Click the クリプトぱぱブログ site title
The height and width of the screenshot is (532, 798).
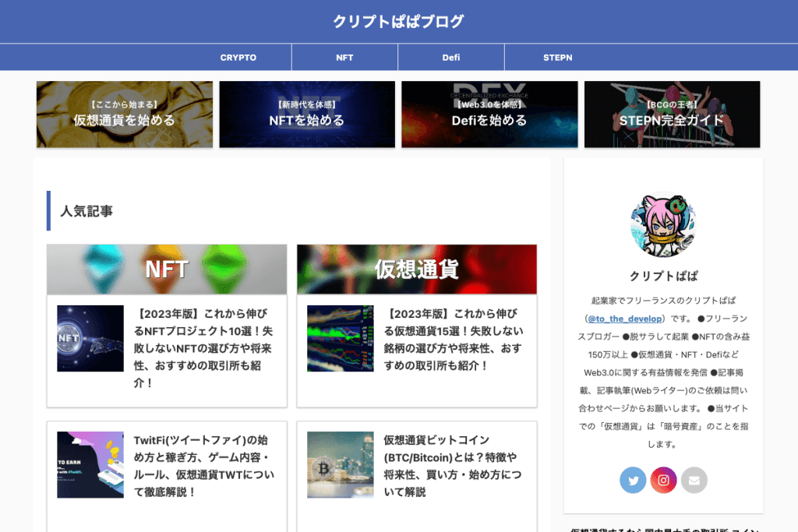click(398, 21)
